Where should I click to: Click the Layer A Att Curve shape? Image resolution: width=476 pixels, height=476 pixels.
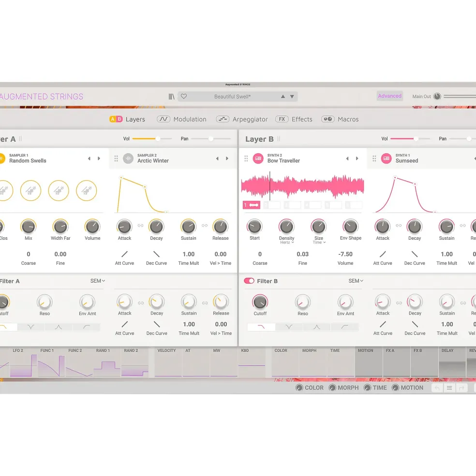click(125, 254)
